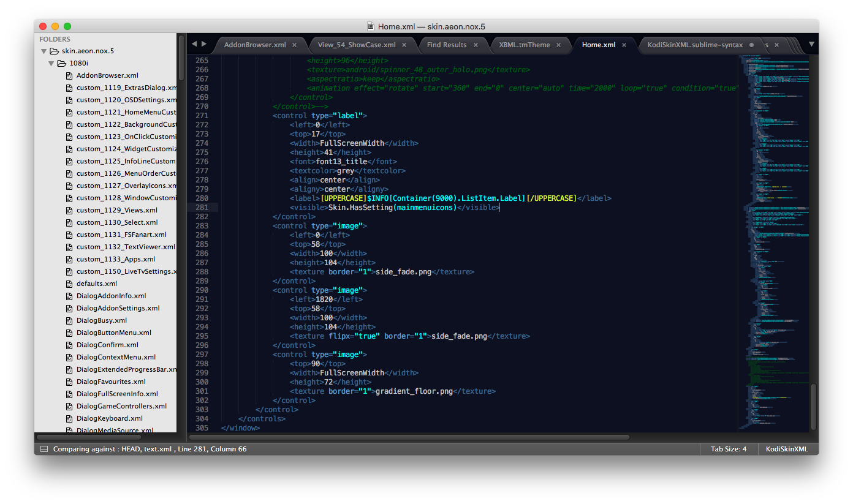The image size is (853, 504).
Task: Click the editor horizontal scrollbar
Action: [409, 437]
